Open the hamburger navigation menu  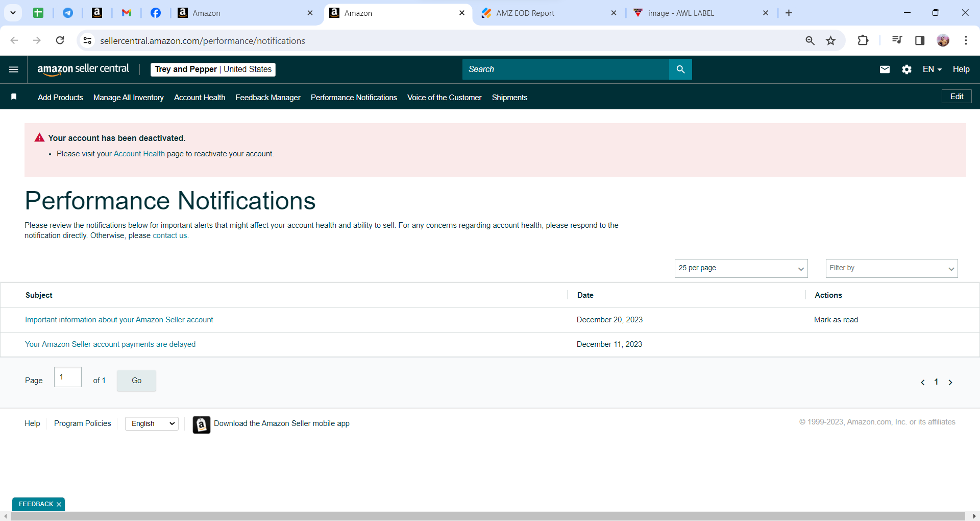pos(14,69)
